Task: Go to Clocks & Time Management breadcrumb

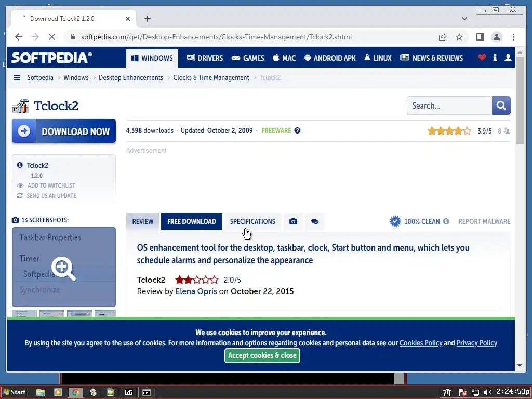Action: point(211,78)
